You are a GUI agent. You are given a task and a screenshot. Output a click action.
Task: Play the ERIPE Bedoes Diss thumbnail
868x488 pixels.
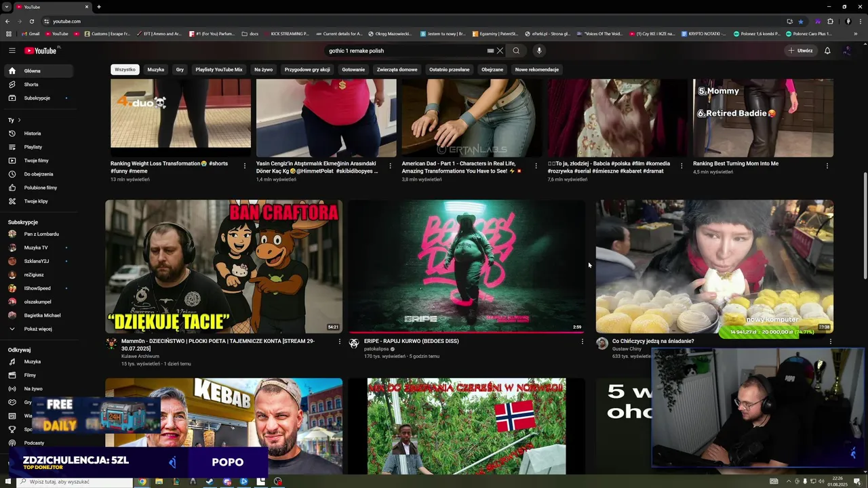coord(467,266)
